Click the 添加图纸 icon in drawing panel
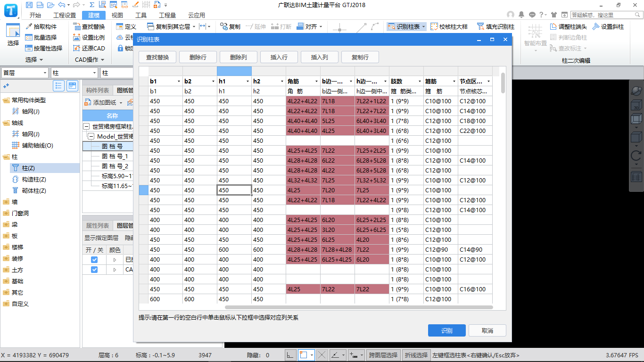The width and height of the screenshot is (644, 362). tap(88, 102)
